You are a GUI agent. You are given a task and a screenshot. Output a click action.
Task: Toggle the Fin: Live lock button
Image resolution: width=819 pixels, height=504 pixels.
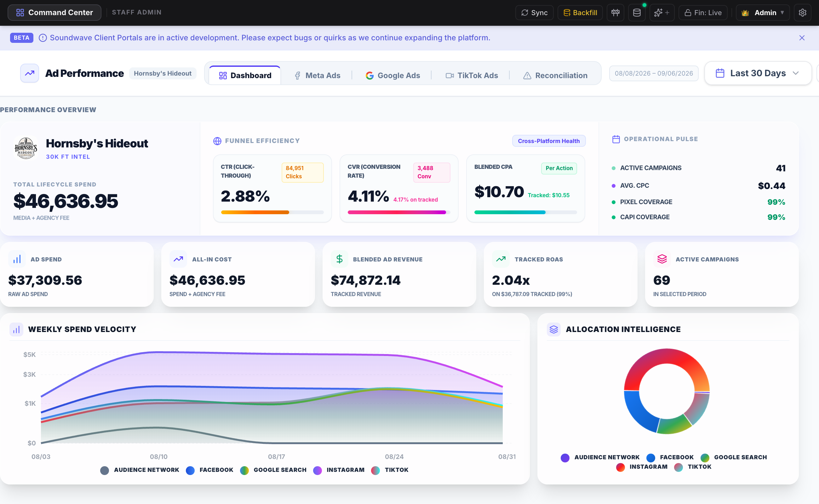tap(703, 13)
